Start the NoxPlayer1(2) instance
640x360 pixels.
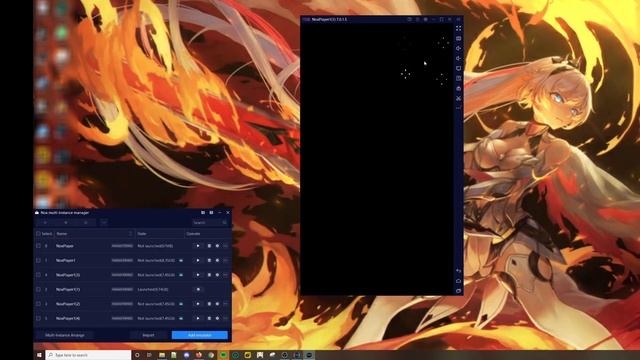pyautogui.click(x=198, y=304)
